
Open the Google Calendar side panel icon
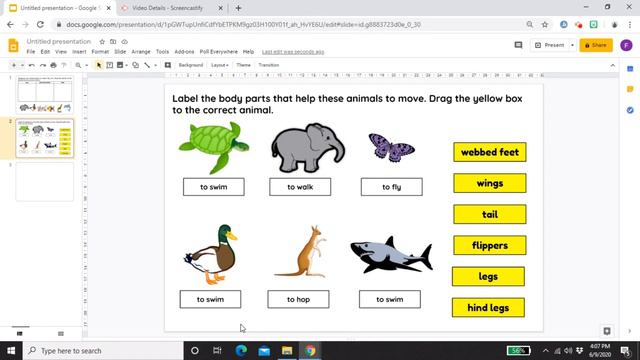click(630, 69)
